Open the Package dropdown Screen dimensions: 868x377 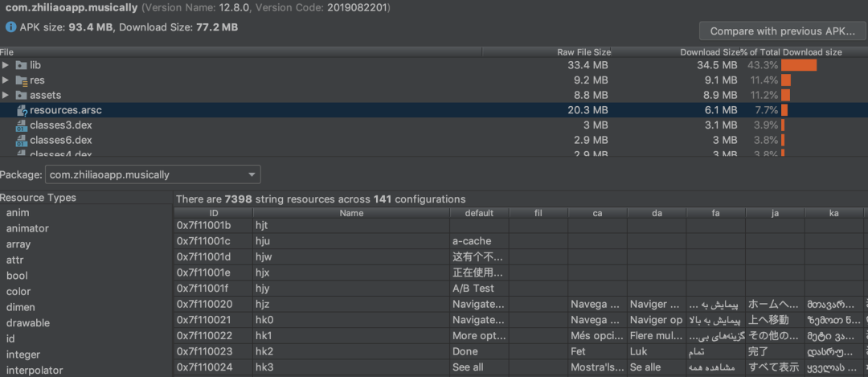pos(153,175)
